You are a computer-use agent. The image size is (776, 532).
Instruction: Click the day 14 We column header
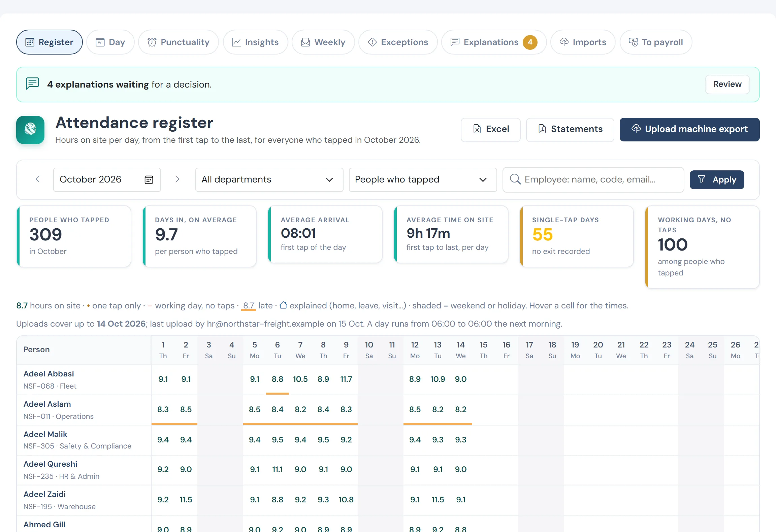pos(461,350)
